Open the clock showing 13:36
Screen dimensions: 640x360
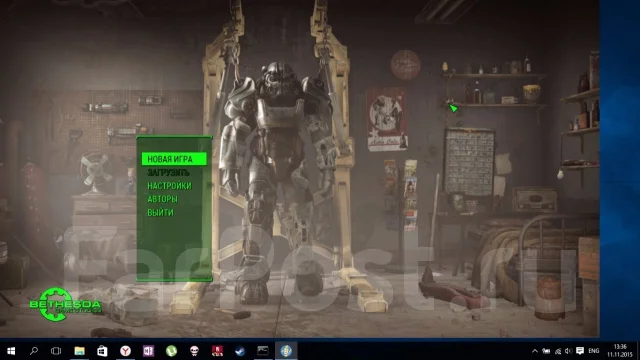click(620, 351)
